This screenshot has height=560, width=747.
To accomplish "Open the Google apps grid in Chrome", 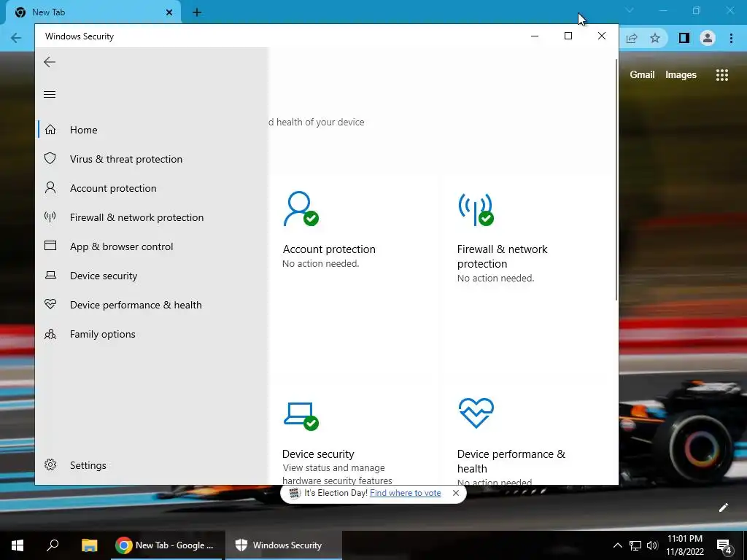I will point(721,75).
